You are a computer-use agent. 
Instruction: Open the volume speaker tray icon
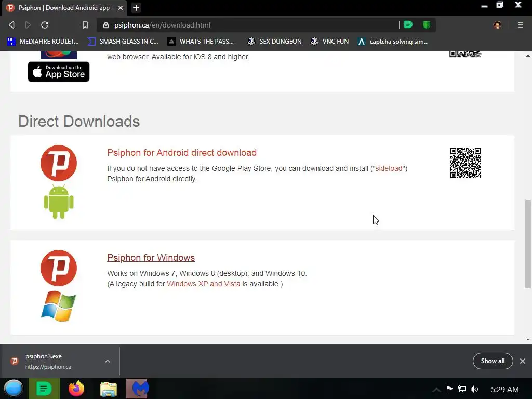[474, 389]
